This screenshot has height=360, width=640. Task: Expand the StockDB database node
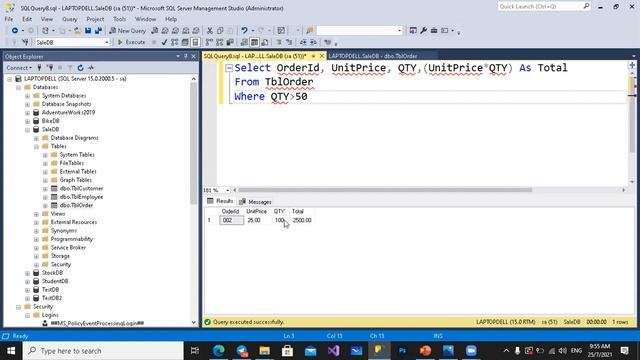[x=27, y=273]
